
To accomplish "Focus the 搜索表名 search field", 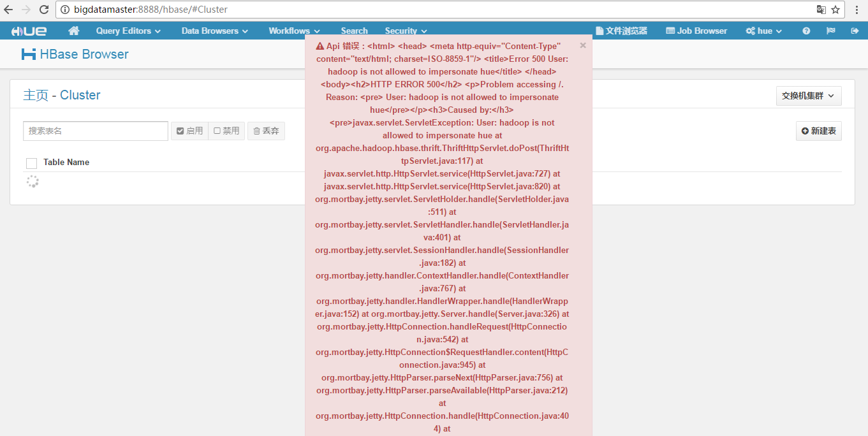I will 96,131.
